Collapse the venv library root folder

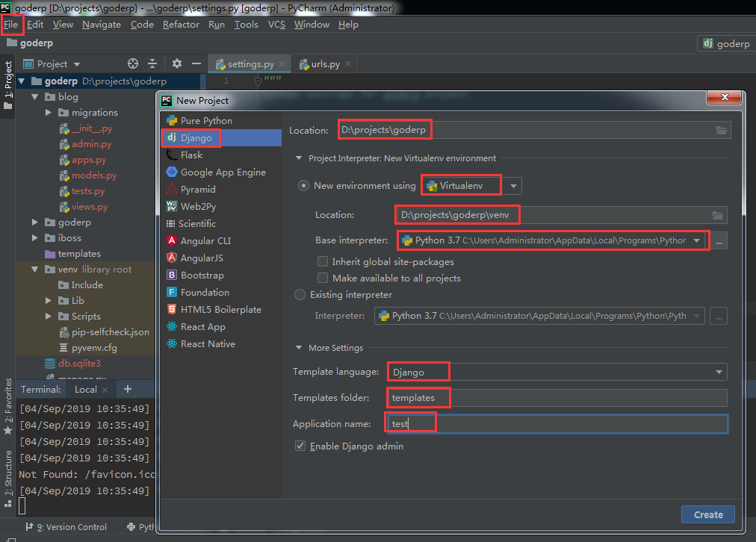[x=34, y=270]
